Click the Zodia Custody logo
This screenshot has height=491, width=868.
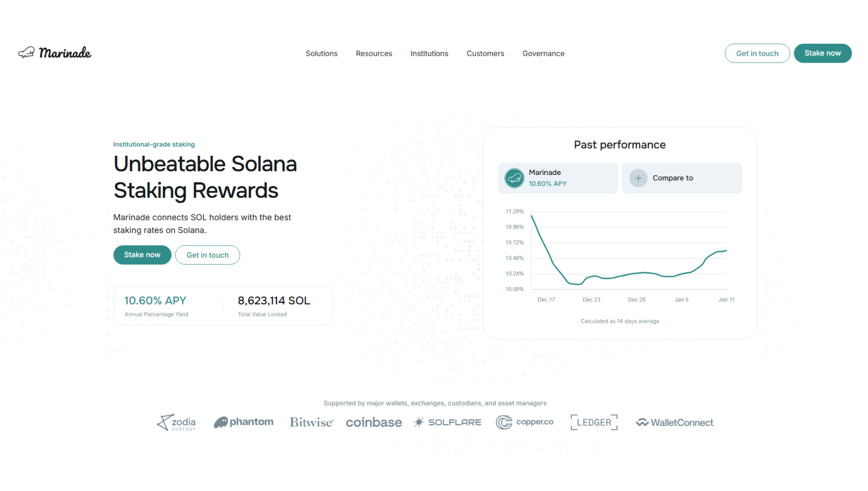click(x=176, y=422)
